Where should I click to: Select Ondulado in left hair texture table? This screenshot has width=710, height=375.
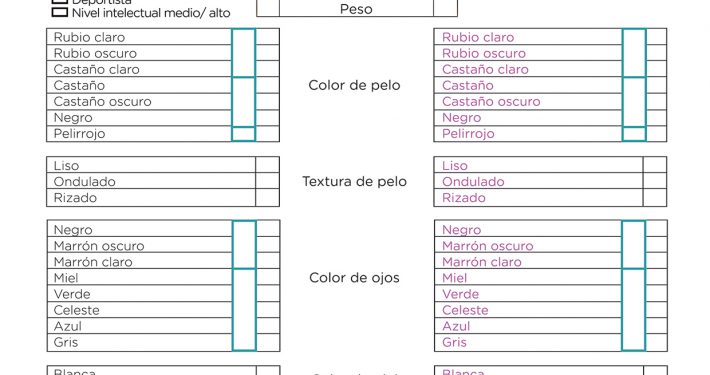point(268,181)
